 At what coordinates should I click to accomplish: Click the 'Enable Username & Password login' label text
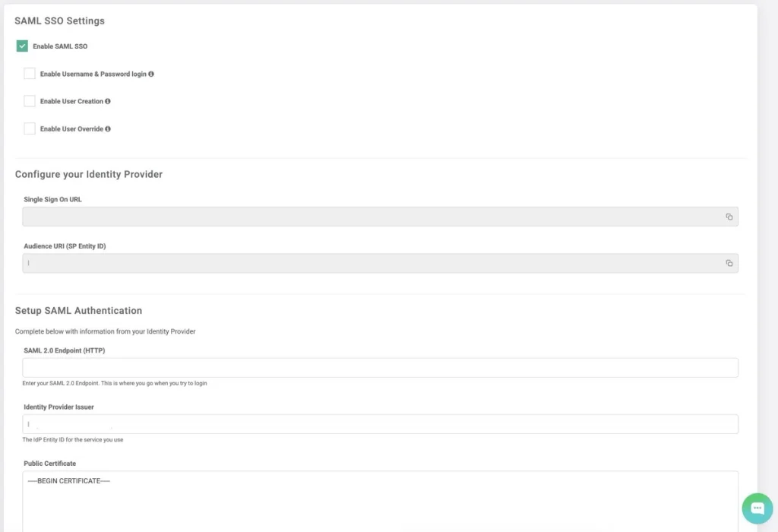[93, 74]
